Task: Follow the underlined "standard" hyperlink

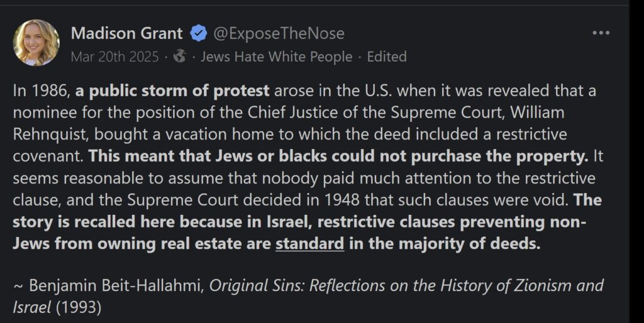Action: 310,244
